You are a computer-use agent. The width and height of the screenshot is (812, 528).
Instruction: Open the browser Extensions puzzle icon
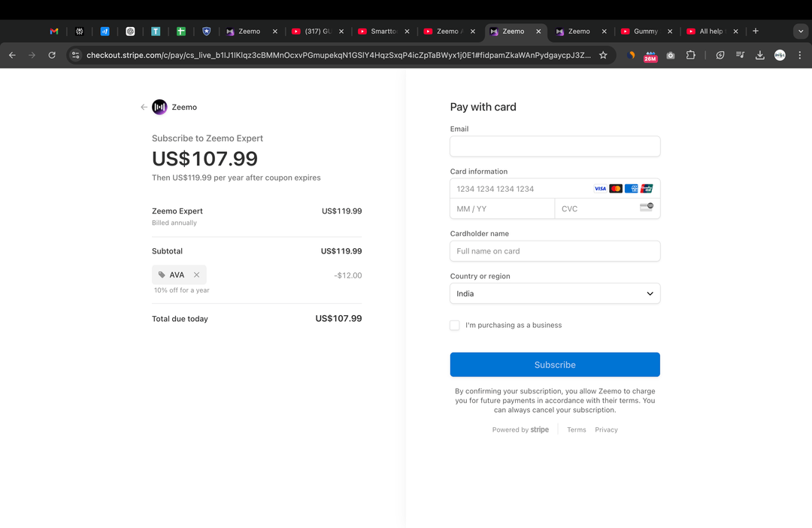click(x=690, y=55)
